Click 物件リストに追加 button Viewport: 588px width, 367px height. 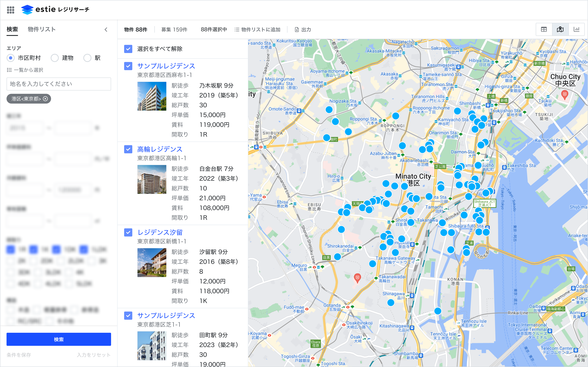[x=258, y=30]
